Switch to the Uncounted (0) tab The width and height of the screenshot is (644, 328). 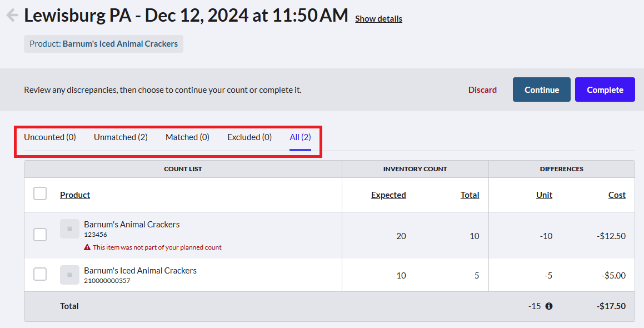pos(49,137)
